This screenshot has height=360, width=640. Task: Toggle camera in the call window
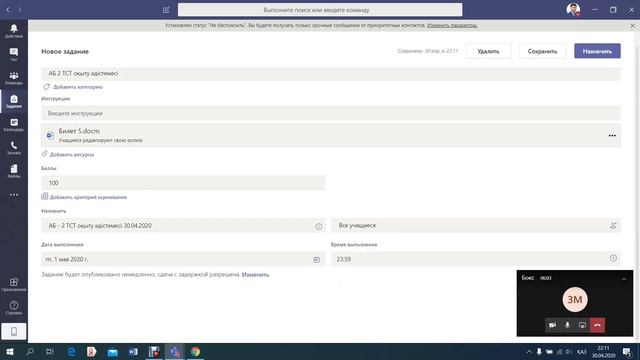click(x=552, y=325)
